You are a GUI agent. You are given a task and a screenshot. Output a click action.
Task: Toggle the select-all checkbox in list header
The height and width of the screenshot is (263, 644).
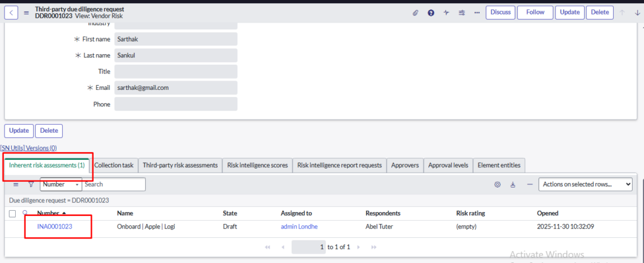pyautogui.click(x=13, y=214)
